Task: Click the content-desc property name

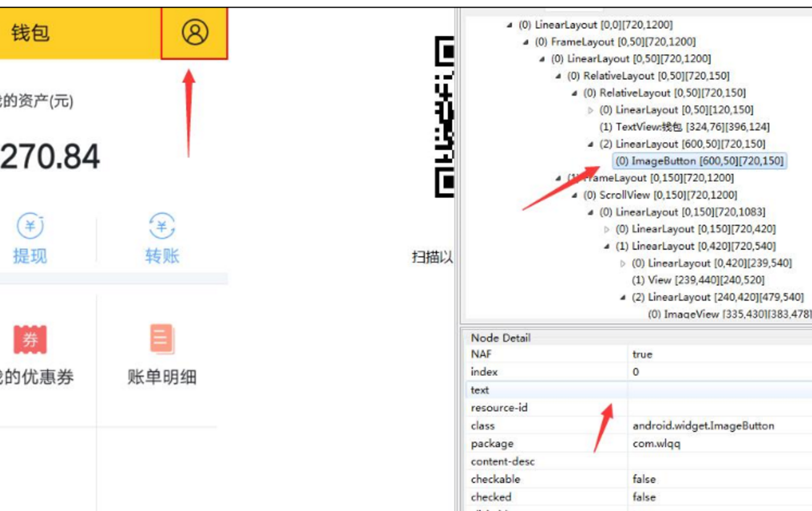Action: (x=503, y=462)
